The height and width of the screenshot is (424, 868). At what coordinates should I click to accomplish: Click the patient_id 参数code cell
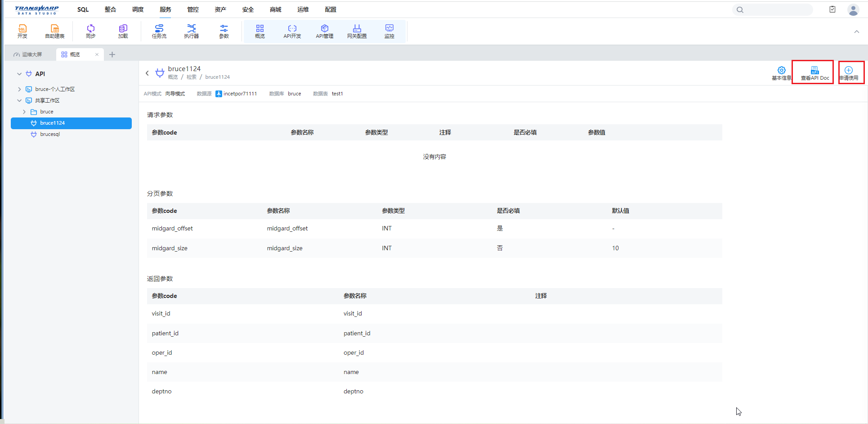pos(165,333)
